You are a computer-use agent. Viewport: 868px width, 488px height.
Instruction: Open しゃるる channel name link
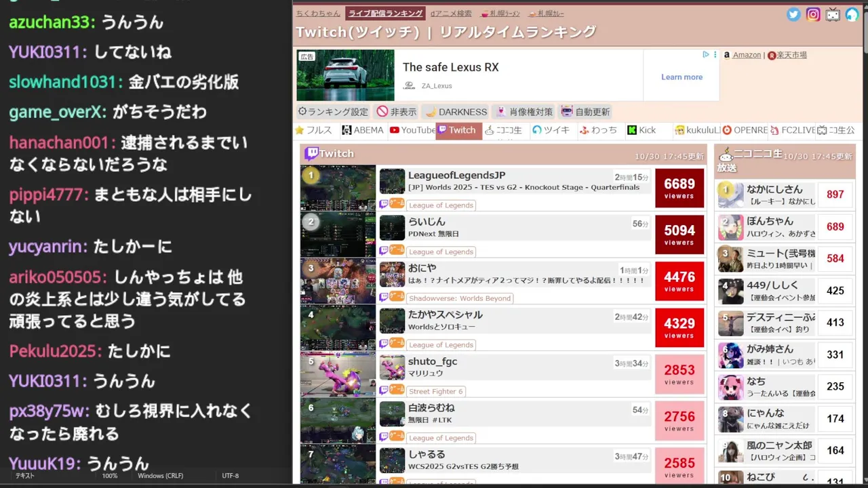[427, 455]
